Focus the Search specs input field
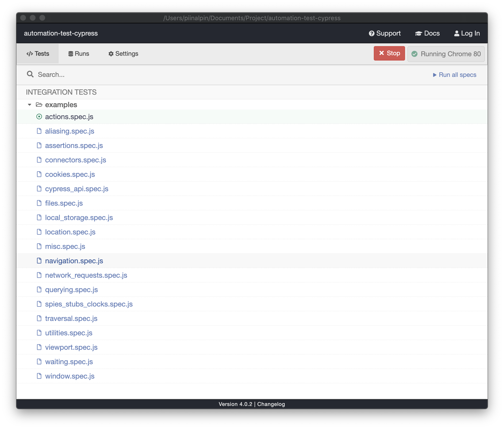 (146, 74)
